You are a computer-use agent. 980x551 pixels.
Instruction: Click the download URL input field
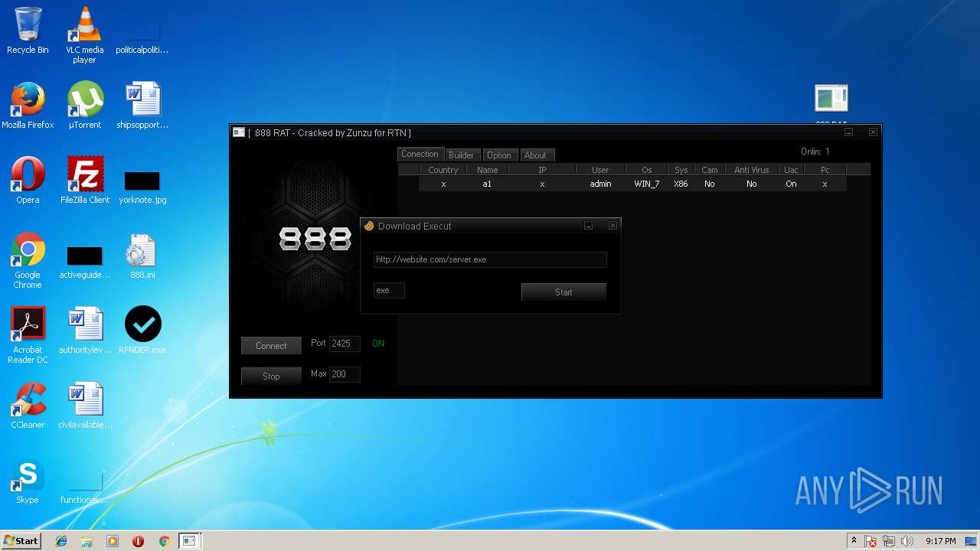[490, 259]
